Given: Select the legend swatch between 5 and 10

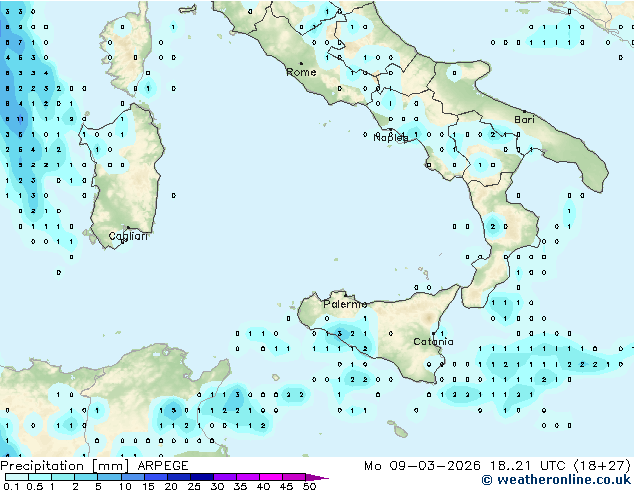Looking at the screenshot, I should pyautogui.click(x=109, y=477).
